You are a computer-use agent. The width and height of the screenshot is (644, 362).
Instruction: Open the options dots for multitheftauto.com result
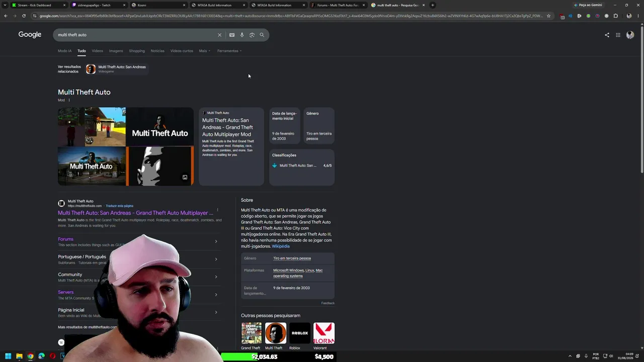click(217, 210)
